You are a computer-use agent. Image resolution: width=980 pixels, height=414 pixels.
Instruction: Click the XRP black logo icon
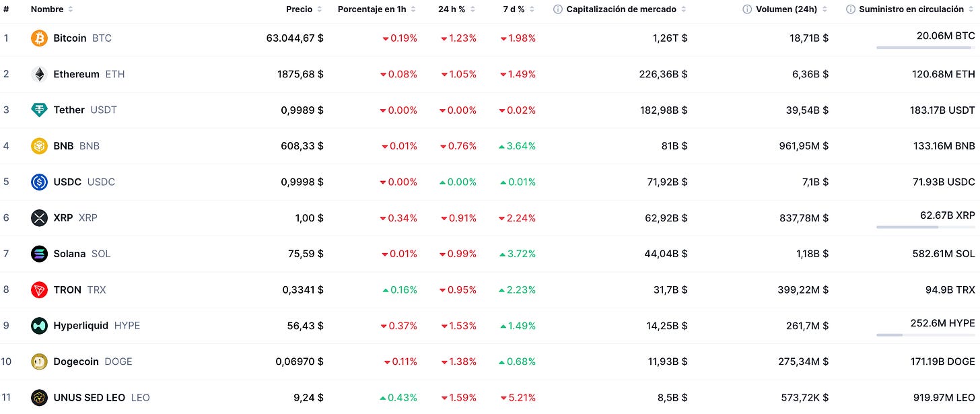coord(39,217)
